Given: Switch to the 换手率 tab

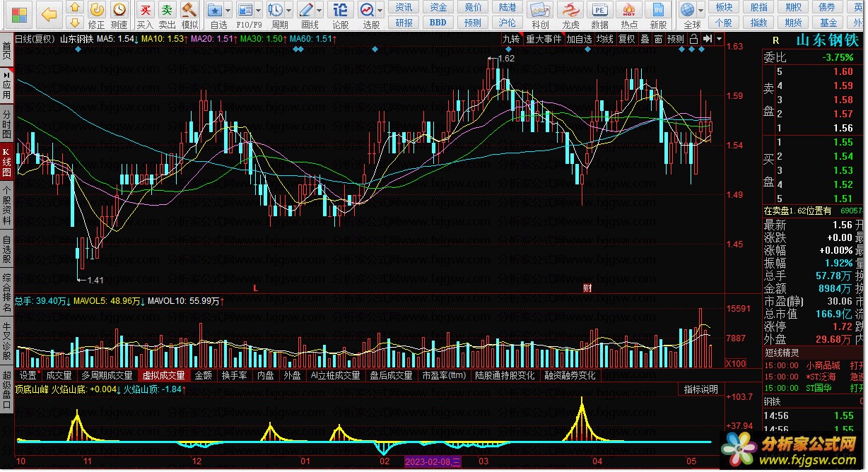Looking at the screenshot, I should coord(235,375).
